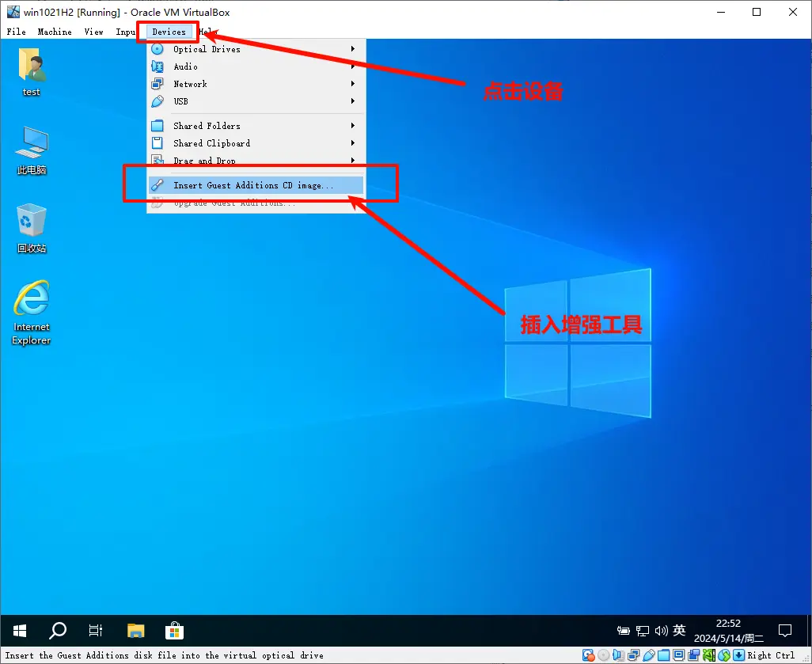The width and height of the screenshot is (812, 664).
Task: Expand the Shared Folders submenu arrow
Action: pos(353,125)
